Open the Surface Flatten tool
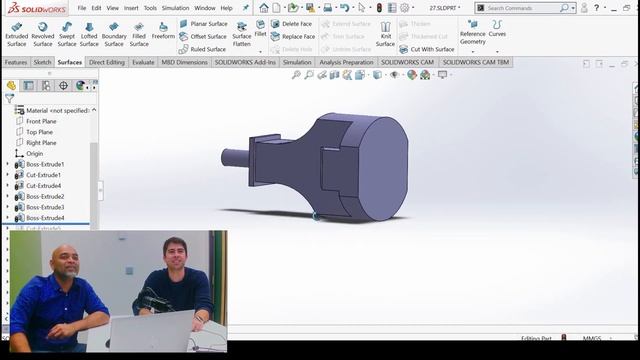 tap(242, 34)
